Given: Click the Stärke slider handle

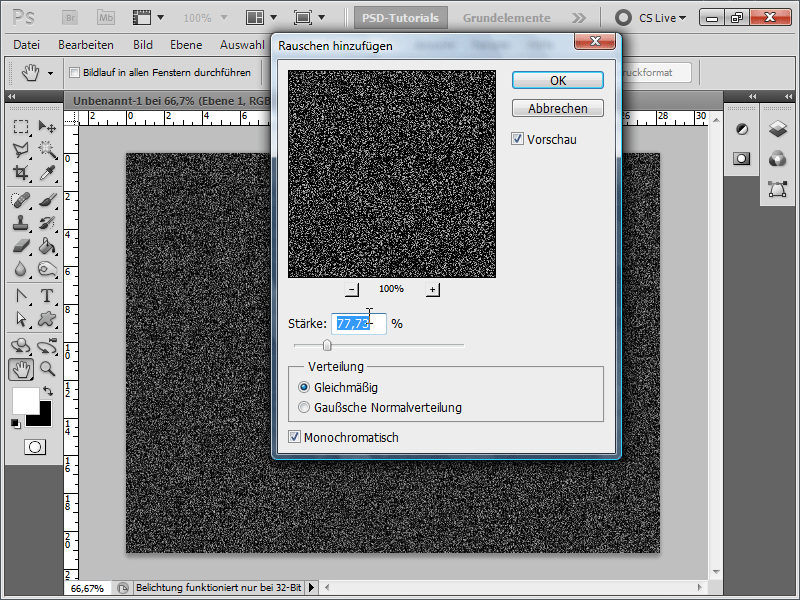Looking at the screenshot, I should point(327,345).
